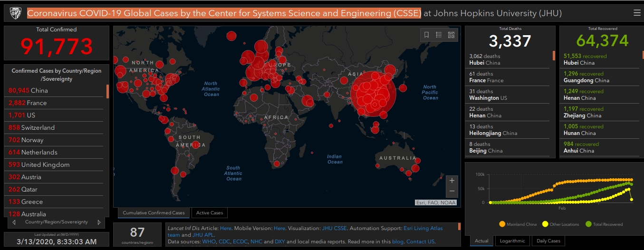
Task: Go to the next list view arrow
Action: (x=99, y=222)
